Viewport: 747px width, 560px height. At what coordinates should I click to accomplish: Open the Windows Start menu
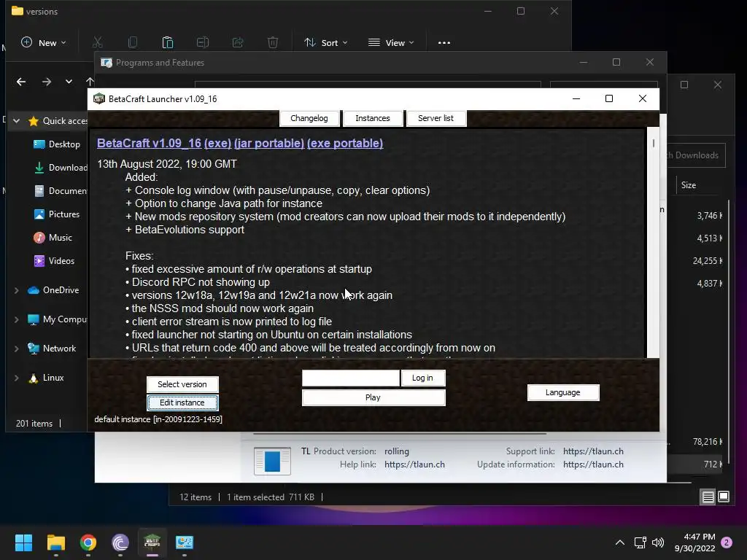tap(23, 542)
